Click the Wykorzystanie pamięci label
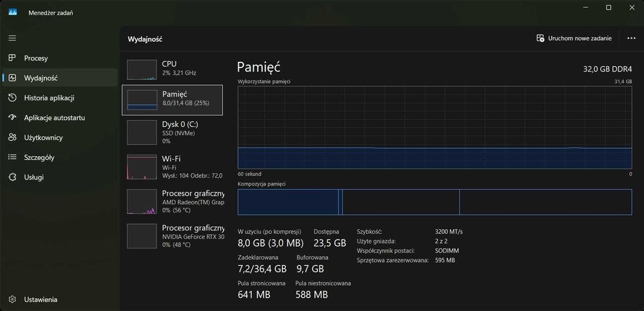This screenshot has width=644, height=311. tap(264, 82)
